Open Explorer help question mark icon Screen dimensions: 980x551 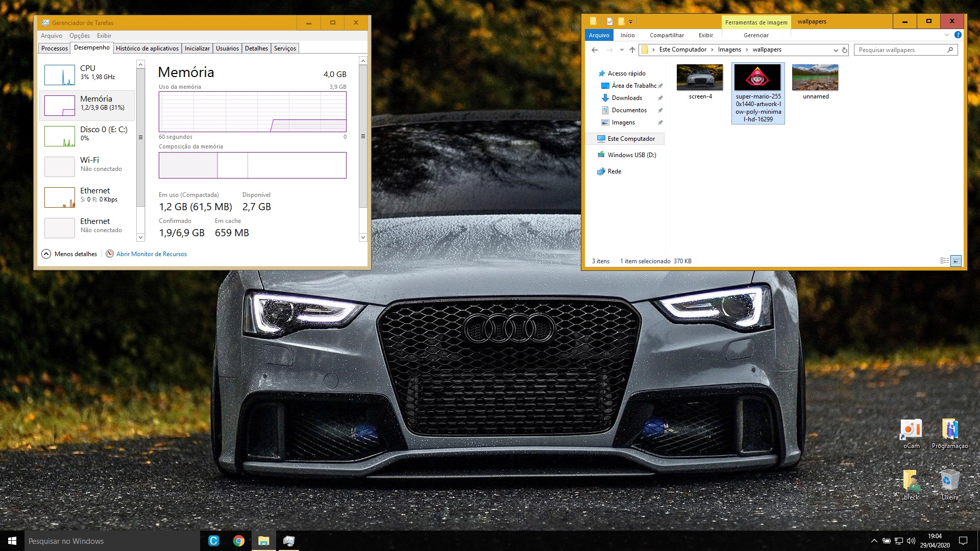(x=958, y=35)
